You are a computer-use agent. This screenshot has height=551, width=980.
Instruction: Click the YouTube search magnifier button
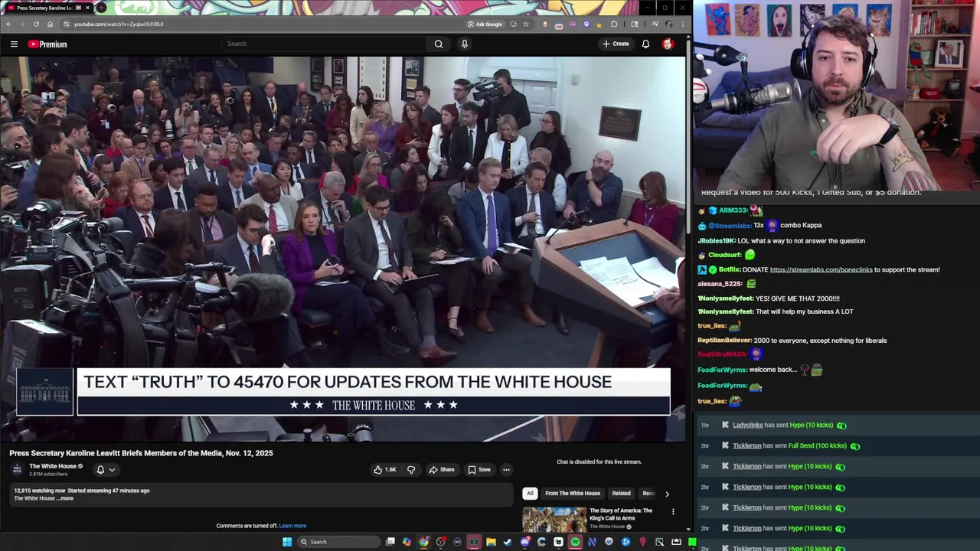(439, 44)
